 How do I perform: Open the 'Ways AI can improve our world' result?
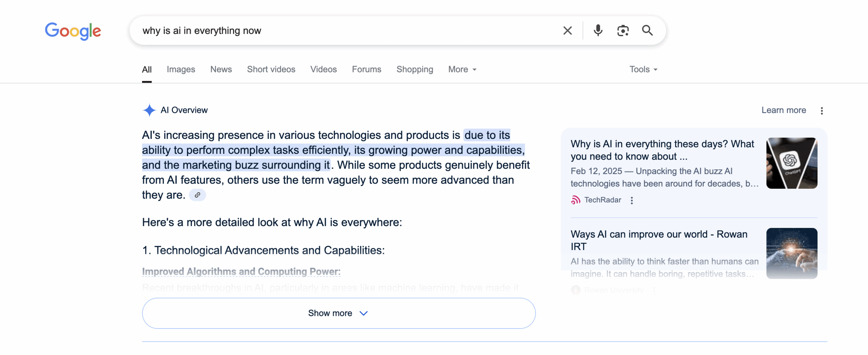659,240
